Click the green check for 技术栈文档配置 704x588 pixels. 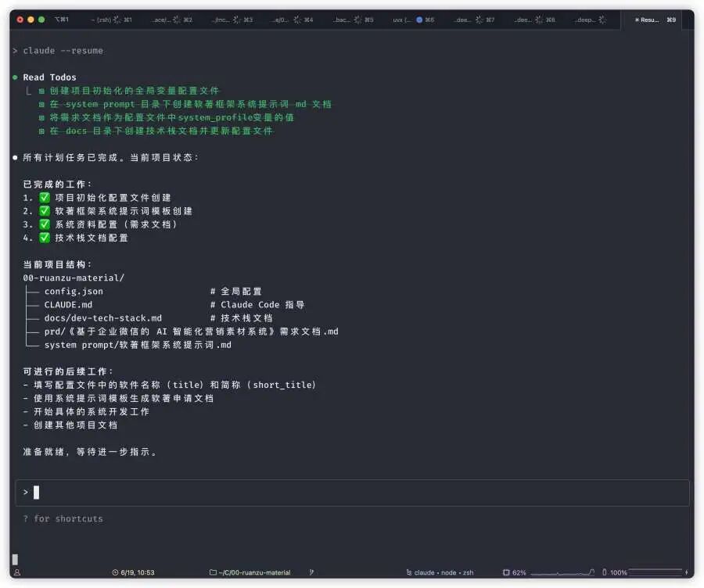coord(45,238)
